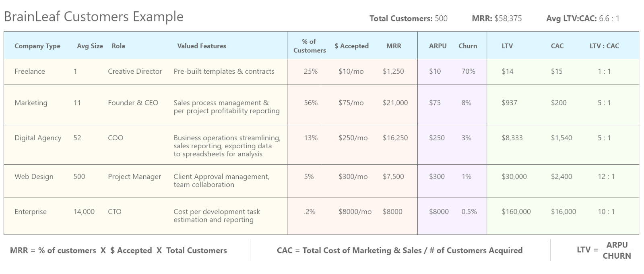
Task: Select 'Avg LTV:CAC: 6.6 : 1' text
Action: point(583,18)
